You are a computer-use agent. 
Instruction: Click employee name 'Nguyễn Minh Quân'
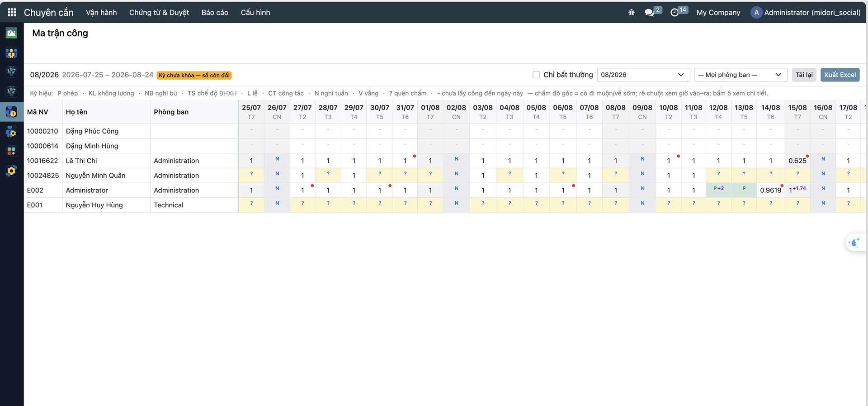click(x=95, y=176)
